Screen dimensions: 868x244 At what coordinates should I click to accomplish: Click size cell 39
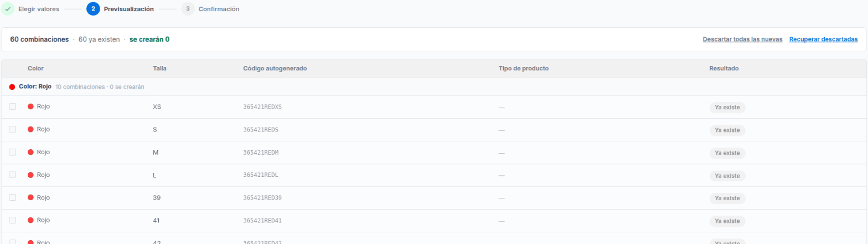coord(156,197)
